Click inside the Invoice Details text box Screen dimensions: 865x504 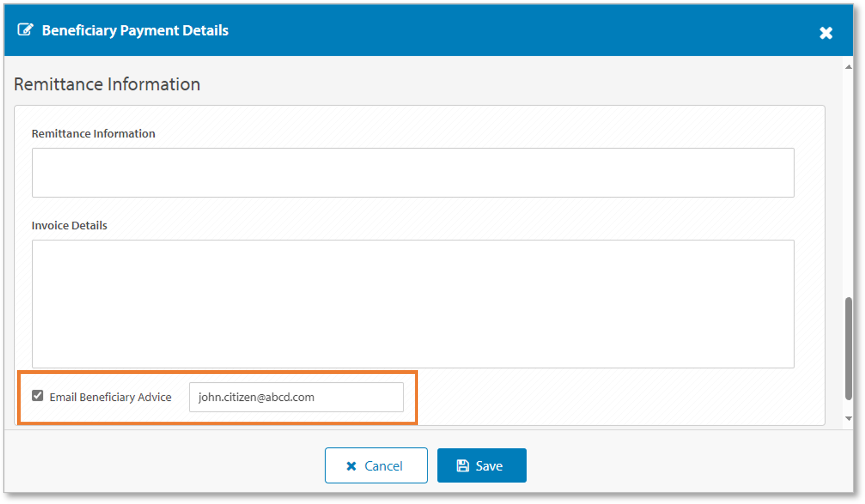(x=413, y=304)
